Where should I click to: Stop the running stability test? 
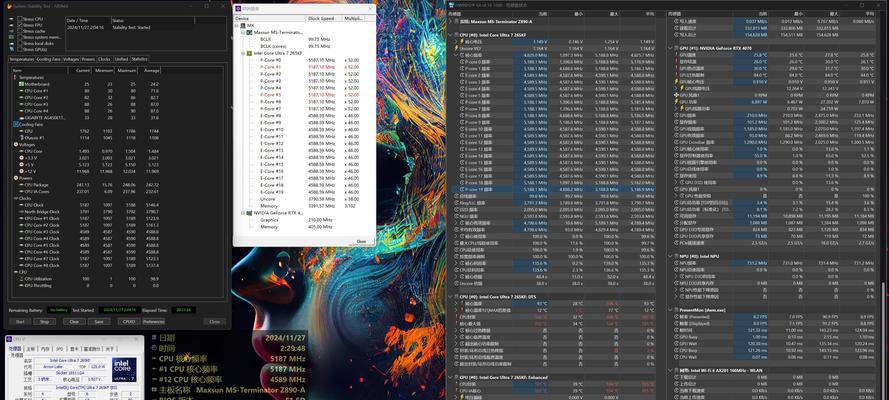[x=45, y=321]
